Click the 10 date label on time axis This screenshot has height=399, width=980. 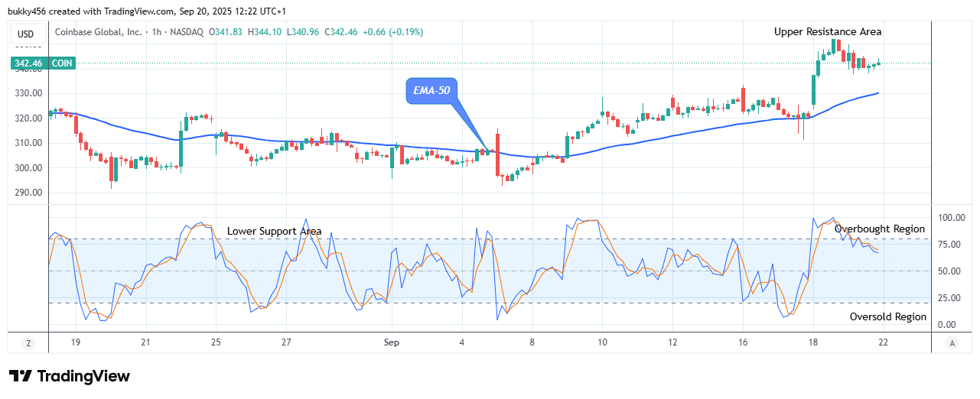603,343
